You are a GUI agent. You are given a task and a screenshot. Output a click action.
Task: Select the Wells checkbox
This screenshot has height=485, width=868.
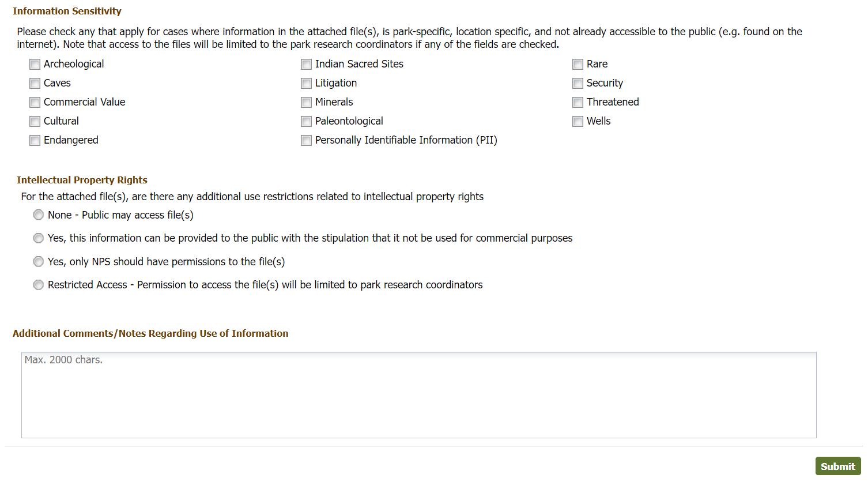578,121
